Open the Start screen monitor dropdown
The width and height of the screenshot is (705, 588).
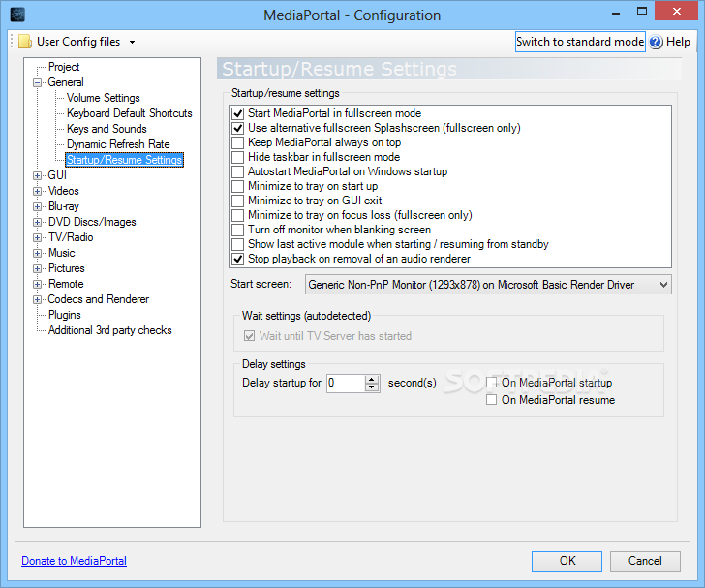[488, 285]
